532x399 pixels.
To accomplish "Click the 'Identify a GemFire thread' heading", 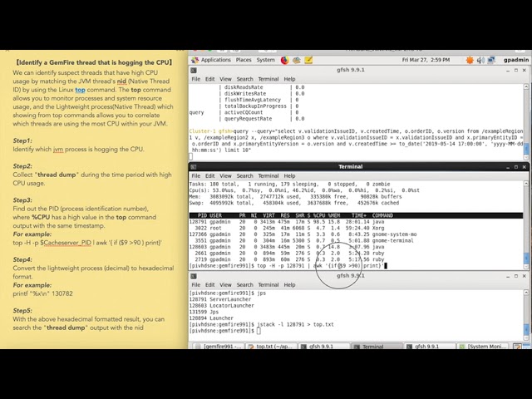I will point(94,62).
